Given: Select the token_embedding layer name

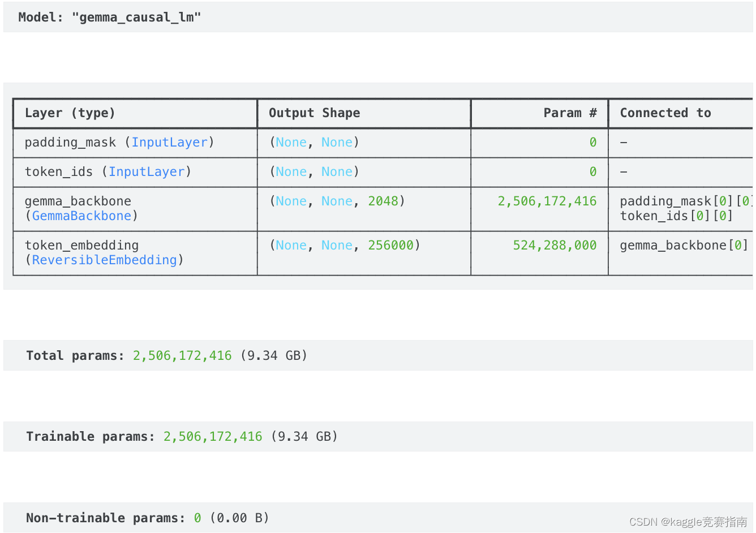Looking at the screenshot, I should pos(81,246).
